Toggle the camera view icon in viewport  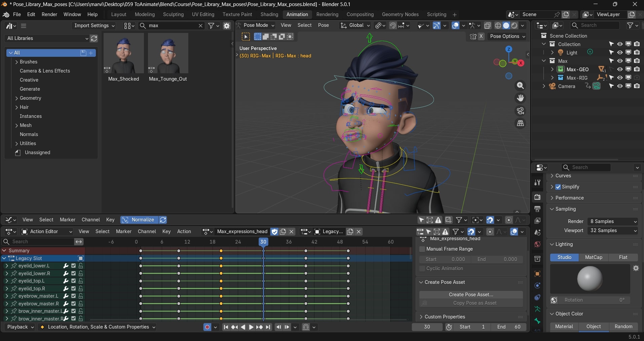coord(520,111)
